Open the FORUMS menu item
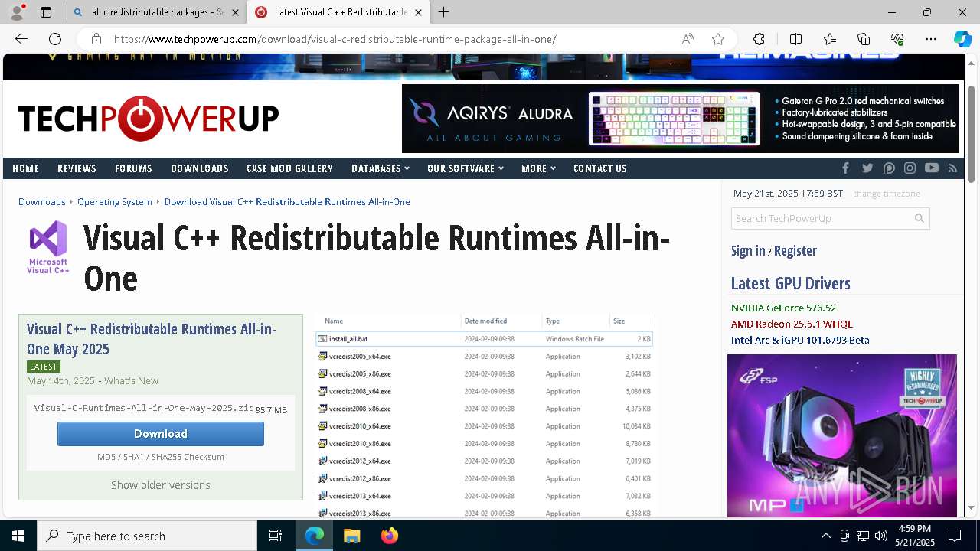Viewport: 980px width, 551px height. pyautogui.click(x=133, y=168)
